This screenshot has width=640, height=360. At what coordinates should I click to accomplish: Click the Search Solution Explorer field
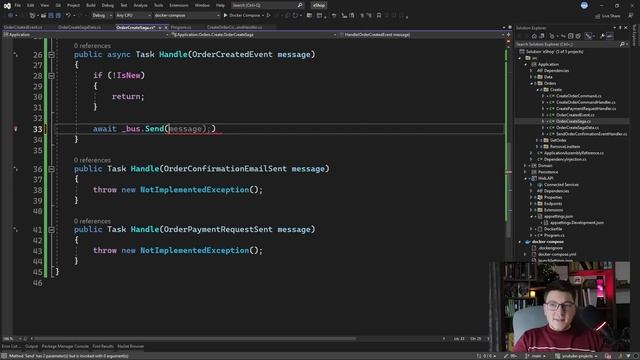pyautogui.click(x=567, y=44)
